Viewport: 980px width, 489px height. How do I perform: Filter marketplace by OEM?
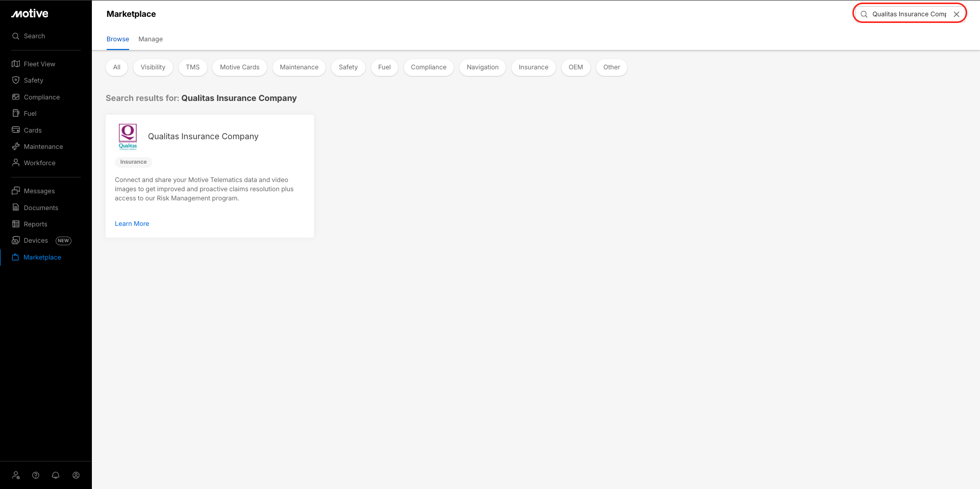[x=576, y=67]
